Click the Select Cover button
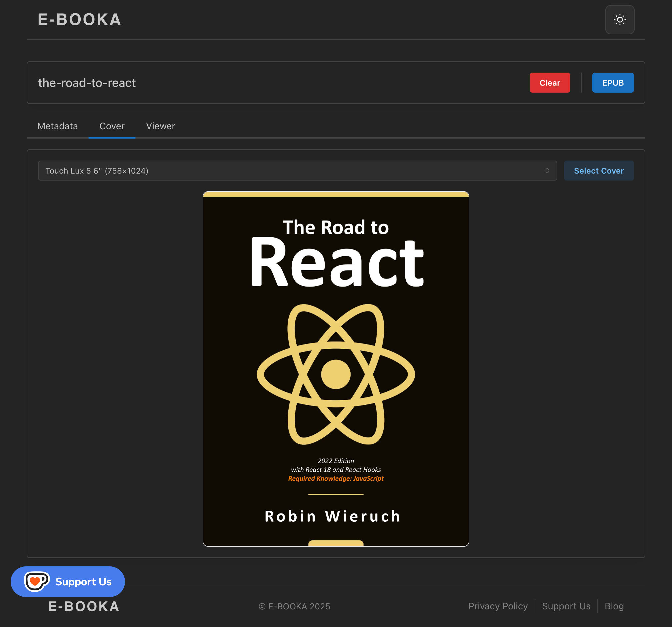672x627 pixels. pyautogui.click(x=598, y=171)
